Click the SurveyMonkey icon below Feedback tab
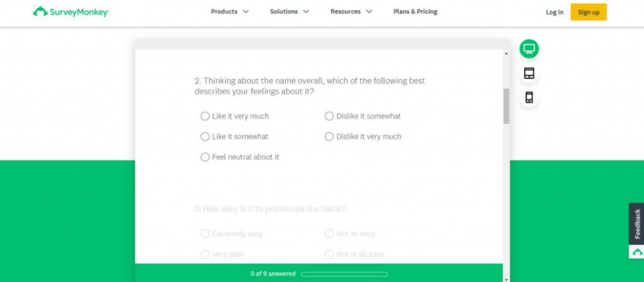This screenshot has width=644, height=282. click(x=637, y=252)
